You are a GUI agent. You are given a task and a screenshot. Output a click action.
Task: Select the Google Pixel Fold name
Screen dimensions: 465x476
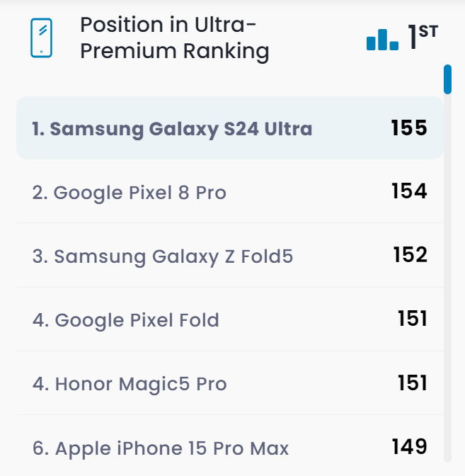click(x=126, y=320)
